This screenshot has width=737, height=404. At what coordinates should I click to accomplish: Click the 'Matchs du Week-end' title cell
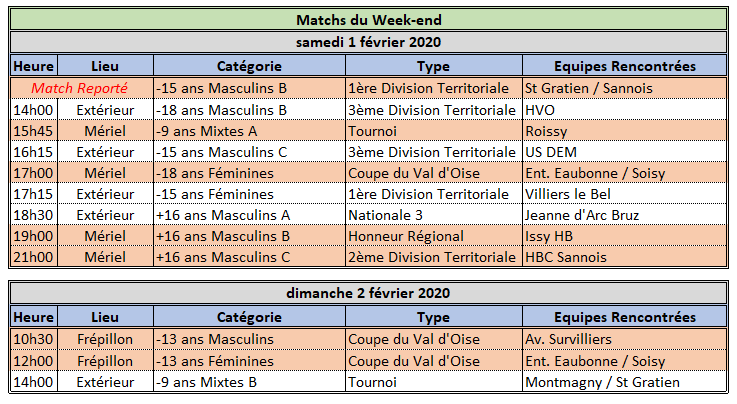(x=368, y=20)
